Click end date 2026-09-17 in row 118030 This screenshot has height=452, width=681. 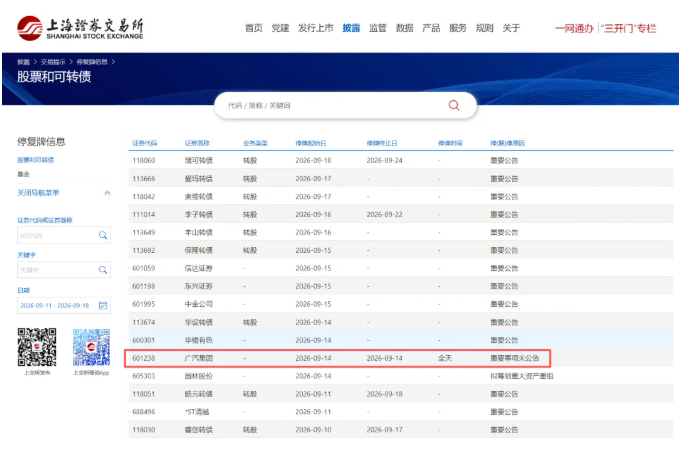(x=384, y=430)
